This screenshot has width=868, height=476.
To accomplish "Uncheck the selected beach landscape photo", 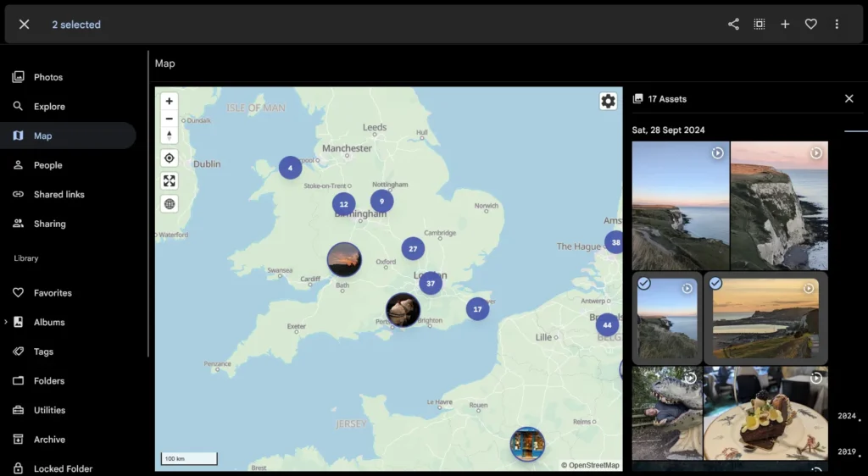I will (715, 284).
